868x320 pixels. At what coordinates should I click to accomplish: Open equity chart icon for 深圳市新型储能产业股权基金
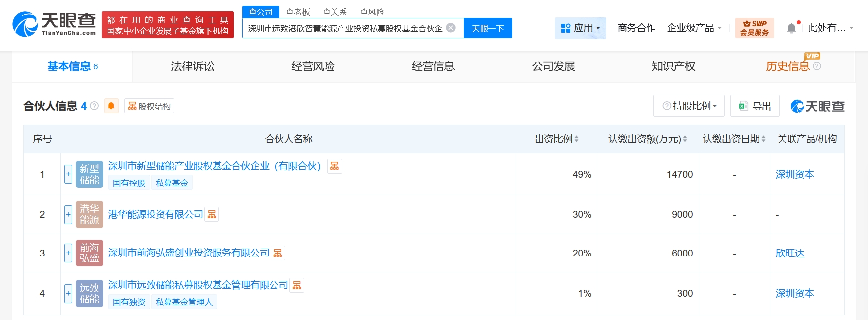[x=335, y=166]
